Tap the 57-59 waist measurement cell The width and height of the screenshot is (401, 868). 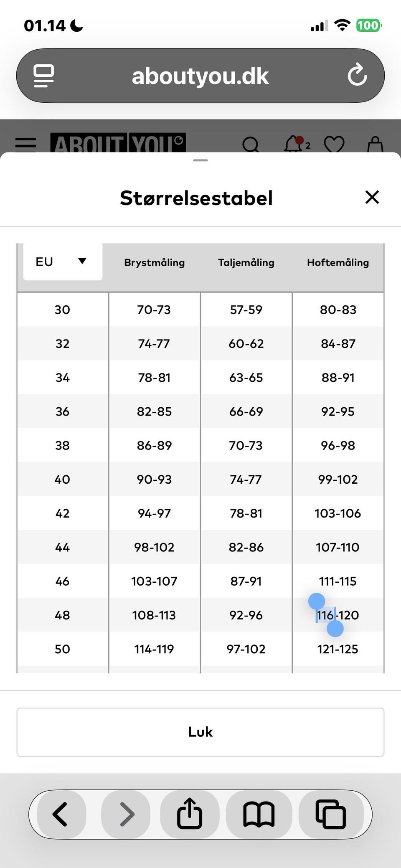[246, 310]
